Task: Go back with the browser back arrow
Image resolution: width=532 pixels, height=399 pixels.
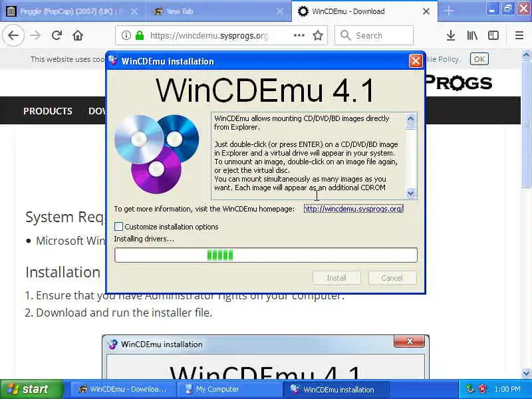Action: 13,35
